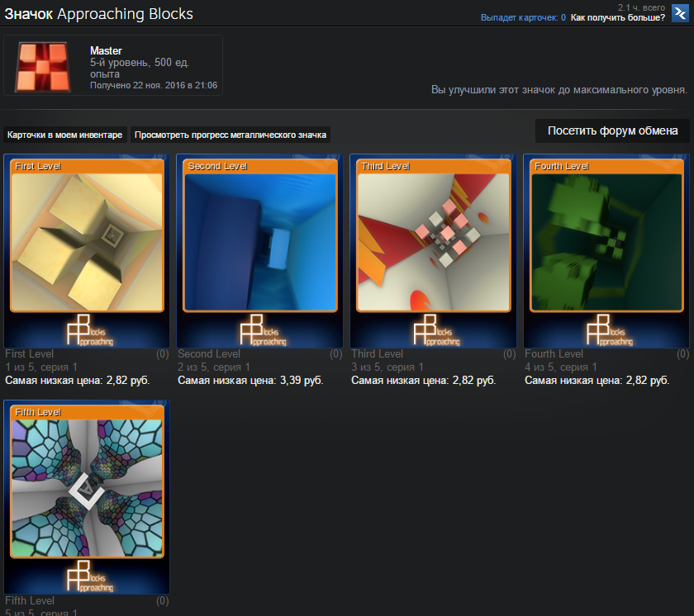Open 'Карточки в моем инвентаре' button

(65, 135)
